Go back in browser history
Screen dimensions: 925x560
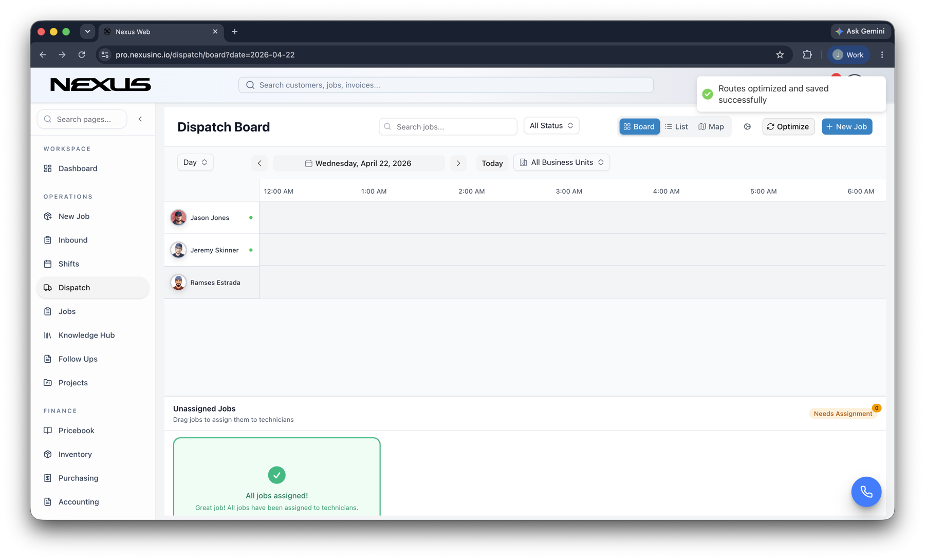coord(43,54)
